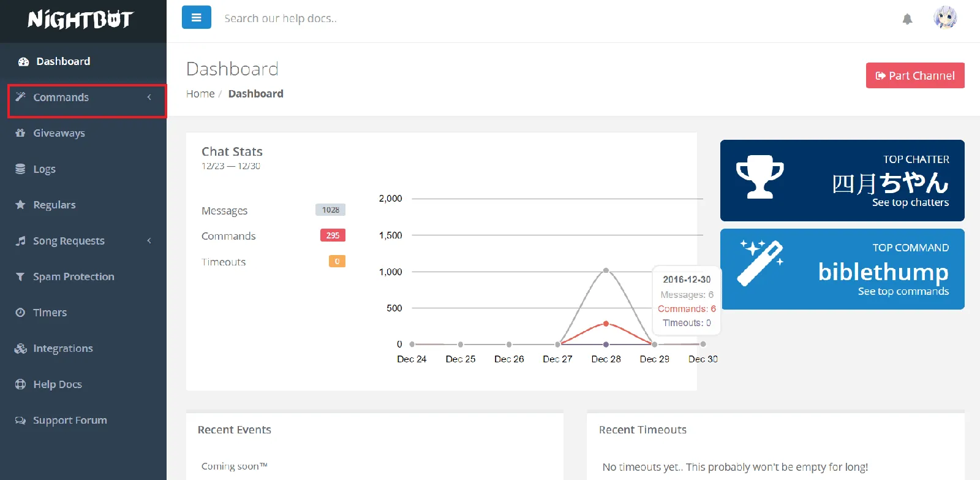Click the Dec 28 commands peak point
This screenshot has height=480, width=980.
[x=606, y=323]
